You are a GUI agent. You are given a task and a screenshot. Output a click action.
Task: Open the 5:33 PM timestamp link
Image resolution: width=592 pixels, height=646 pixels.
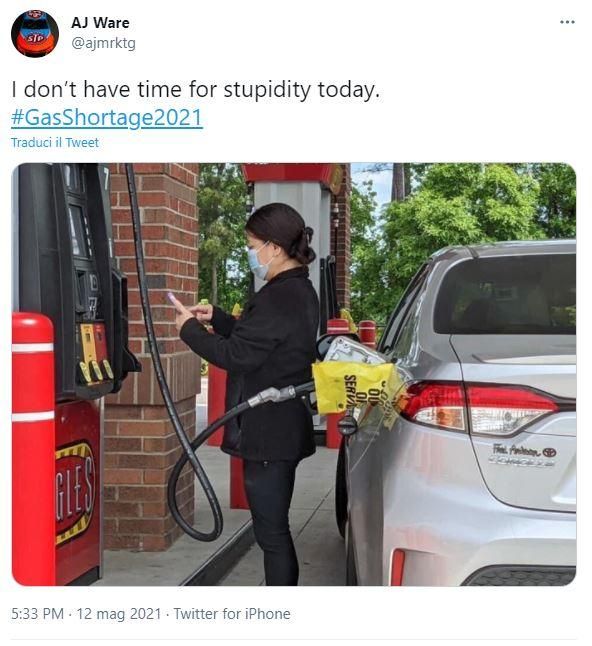tap(37, 613)
